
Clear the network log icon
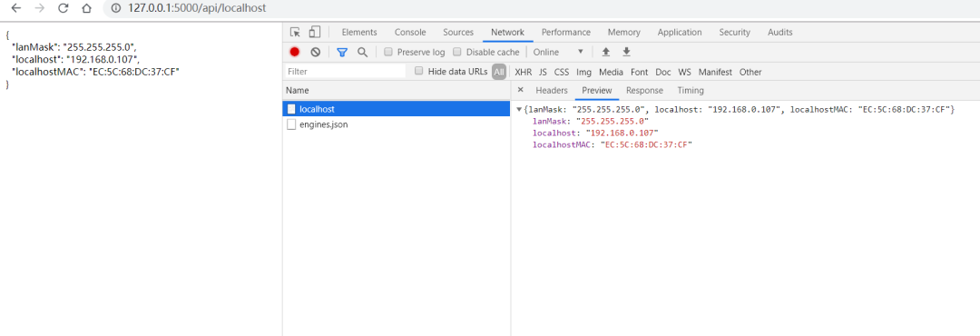(x=316, y=52)
